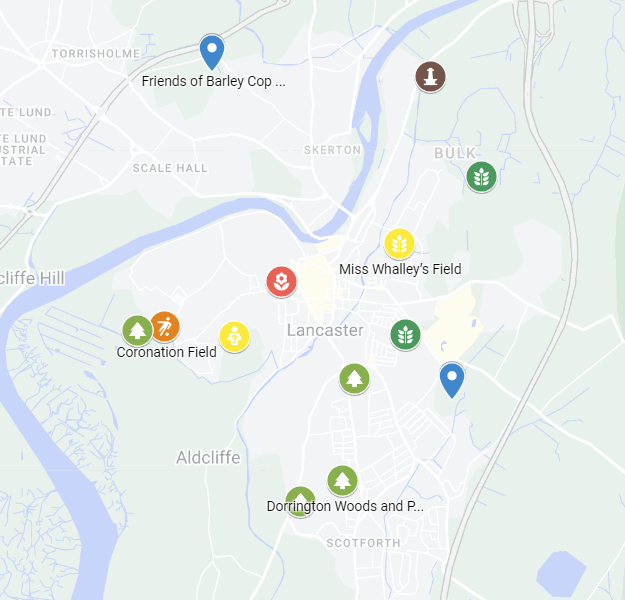The height and width of the screenshot is (600, 625).
Task: Select the Dorrington Woods and P... label
Action: pos(345,506)
